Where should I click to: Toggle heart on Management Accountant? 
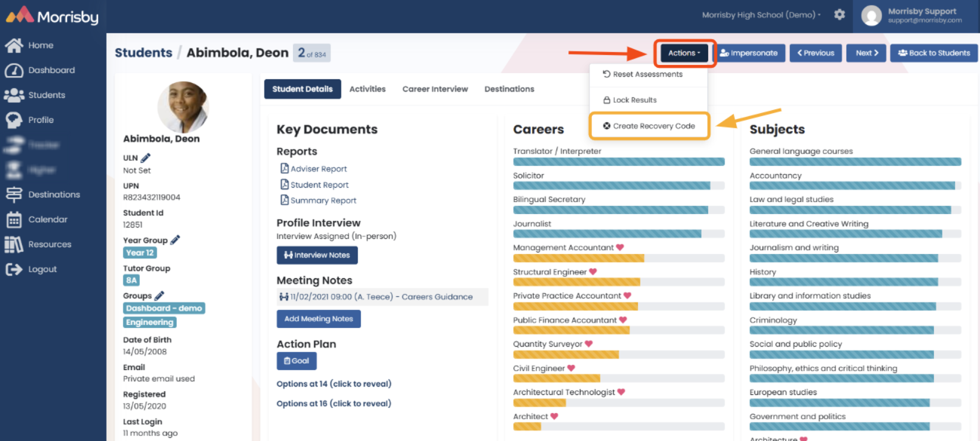click(x=620, y=247)
